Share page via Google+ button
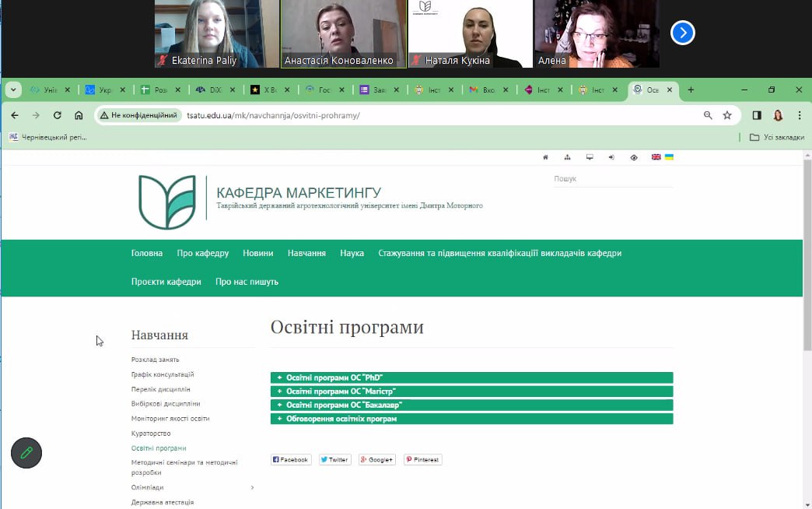812x509 pixels. (x=377, y=460)
